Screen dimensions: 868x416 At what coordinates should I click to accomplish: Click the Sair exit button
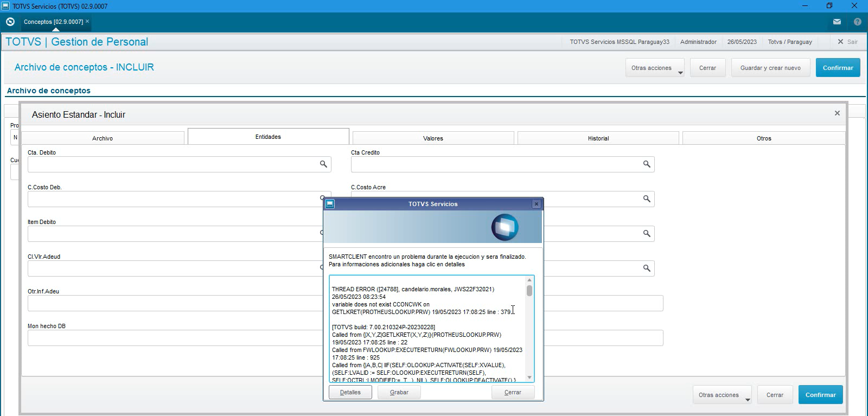[x=848, y=42]
